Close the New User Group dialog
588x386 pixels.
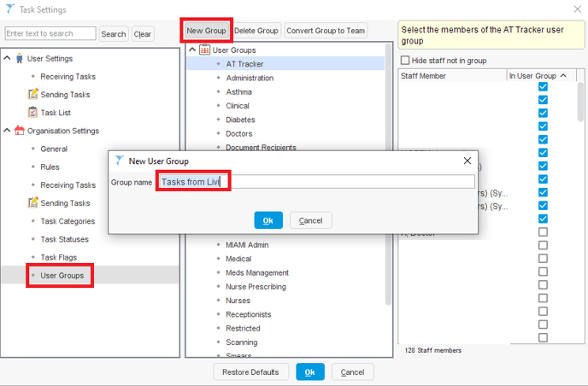[467, 161]
